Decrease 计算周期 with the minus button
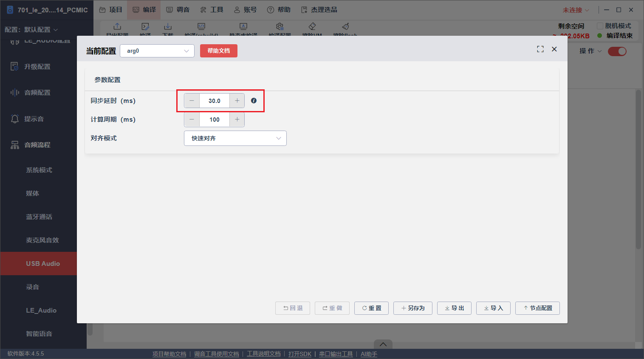 (192, 120)
